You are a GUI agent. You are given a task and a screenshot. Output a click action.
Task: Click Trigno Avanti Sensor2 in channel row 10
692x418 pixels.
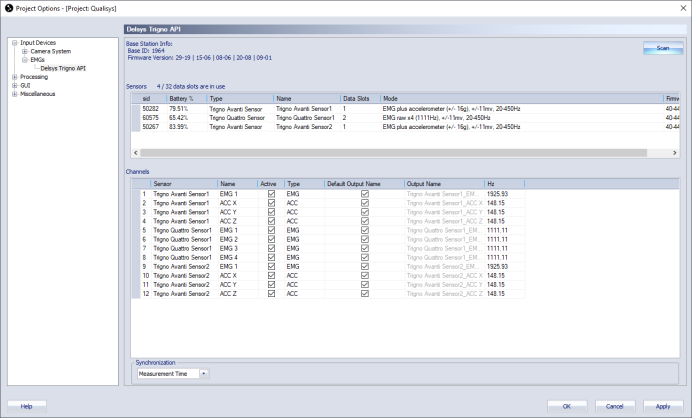[x=181, y=275]
